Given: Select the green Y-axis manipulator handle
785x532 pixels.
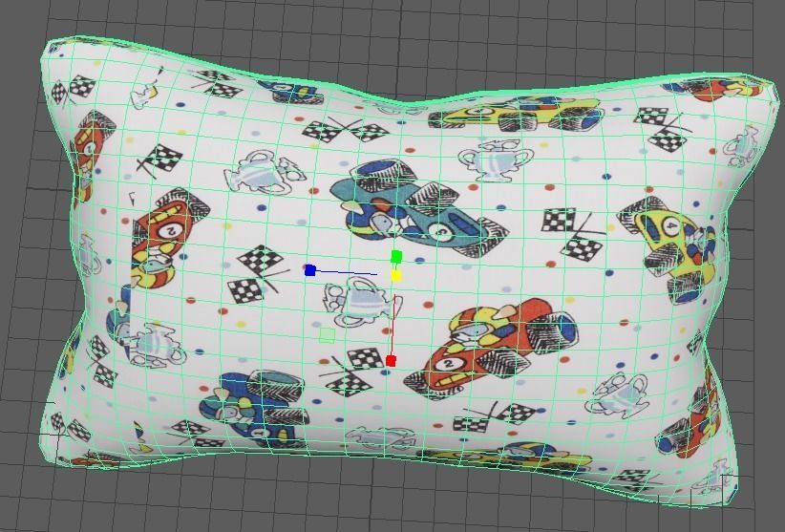Looking at the screenshot, I should point(396,257).
